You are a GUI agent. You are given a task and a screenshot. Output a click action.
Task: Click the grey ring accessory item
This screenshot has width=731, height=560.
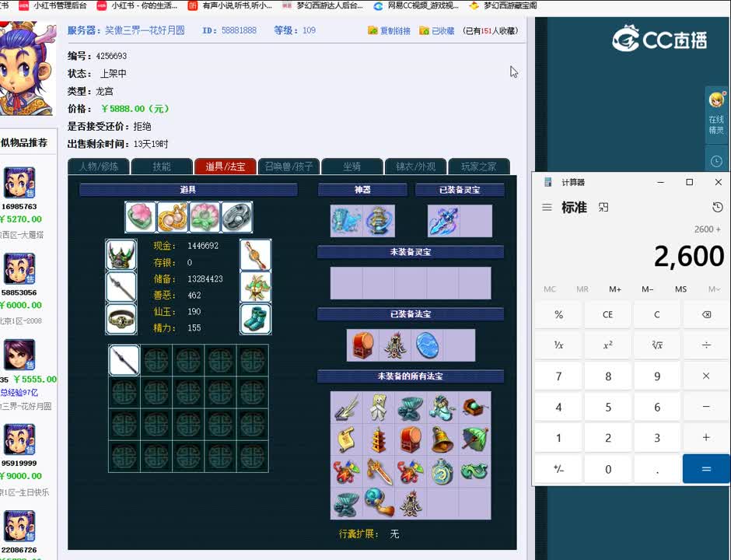click(237, 217)
